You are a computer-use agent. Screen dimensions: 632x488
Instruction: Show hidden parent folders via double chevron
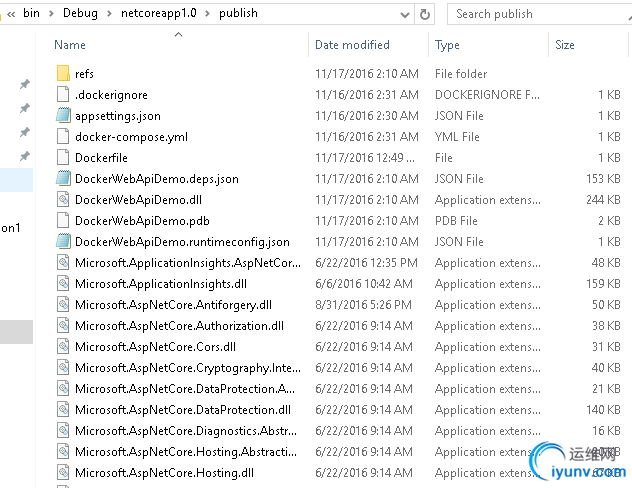[11, 14]
